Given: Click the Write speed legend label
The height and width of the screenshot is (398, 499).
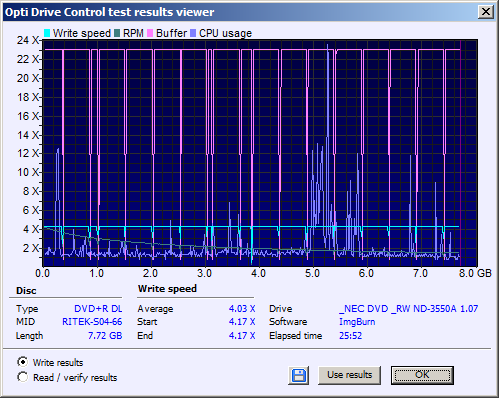Looking at the screenshot, I should pyautogui.click(x=82, y=33).
